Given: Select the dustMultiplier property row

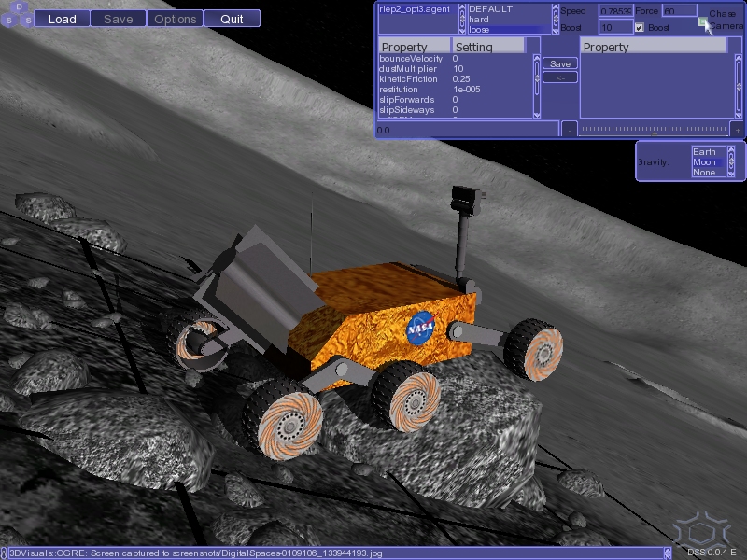Looking at the screenshot, I should tap(456, 69).
